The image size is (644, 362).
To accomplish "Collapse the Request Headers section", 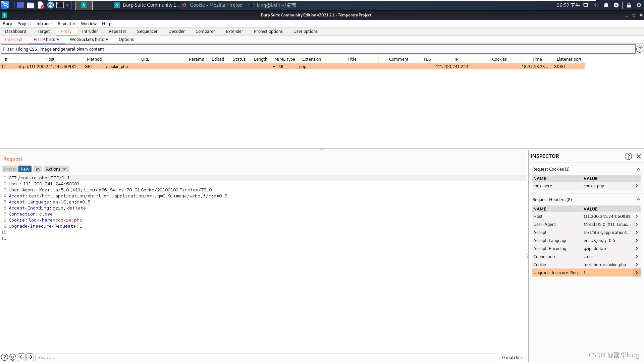I will pyautogui.click(x=638, y=200).
